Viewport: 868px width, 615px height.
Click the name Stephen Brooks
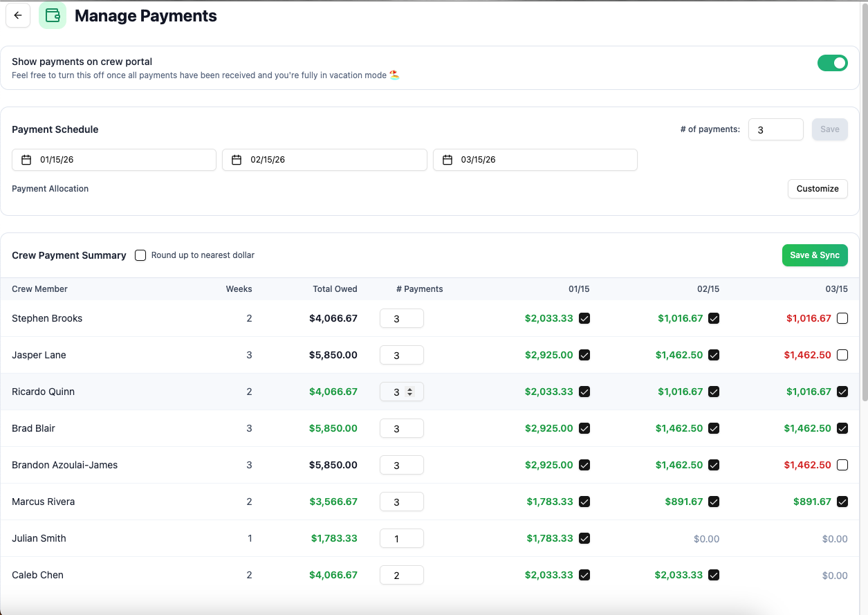coord(47,318)
